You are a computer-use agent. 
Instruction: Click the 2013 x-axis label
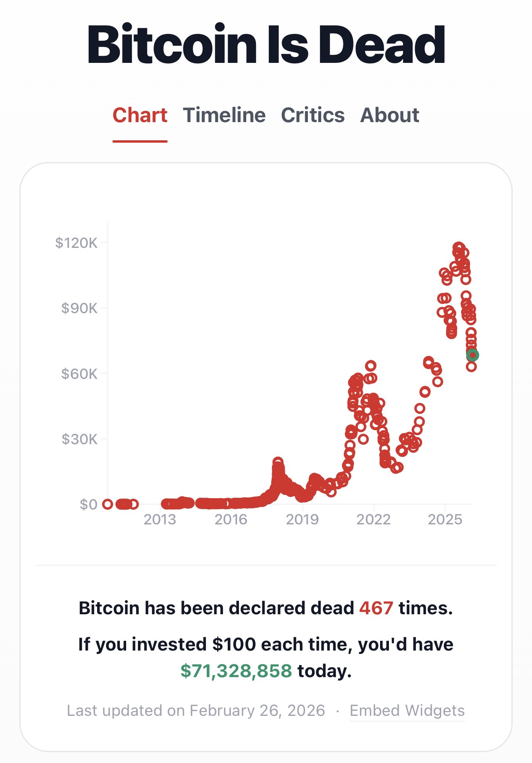coord(160,520)
